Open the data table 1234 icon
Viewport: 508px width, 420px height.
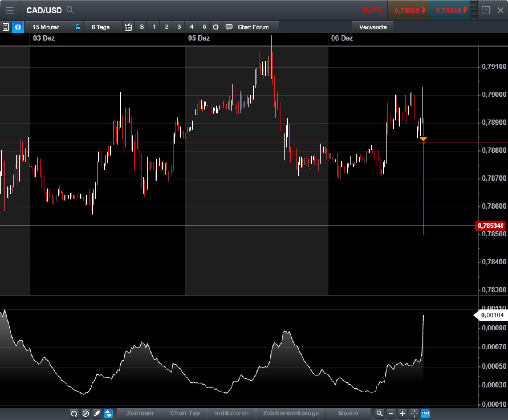point(425,414)
